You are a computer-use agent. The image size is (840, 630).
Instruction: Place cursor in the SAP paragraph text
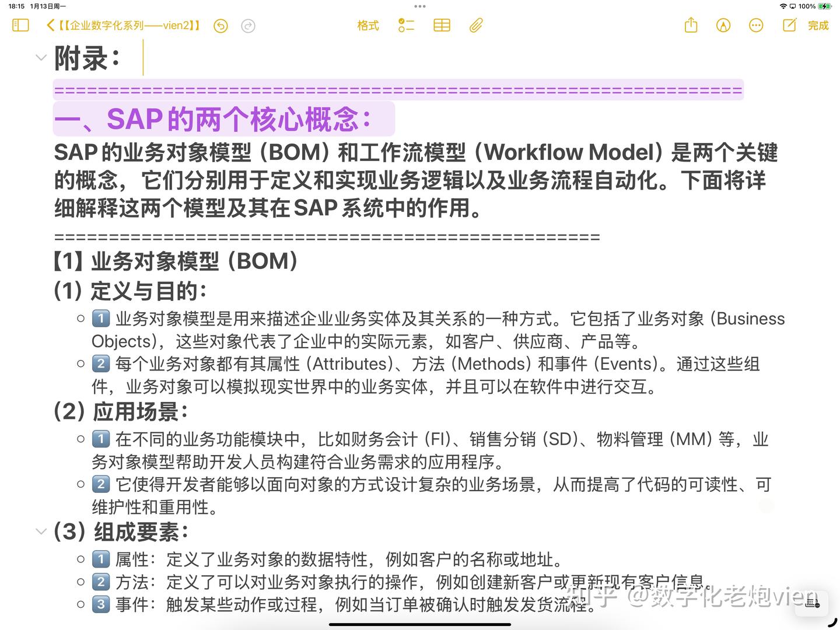[x=408, y=181]
